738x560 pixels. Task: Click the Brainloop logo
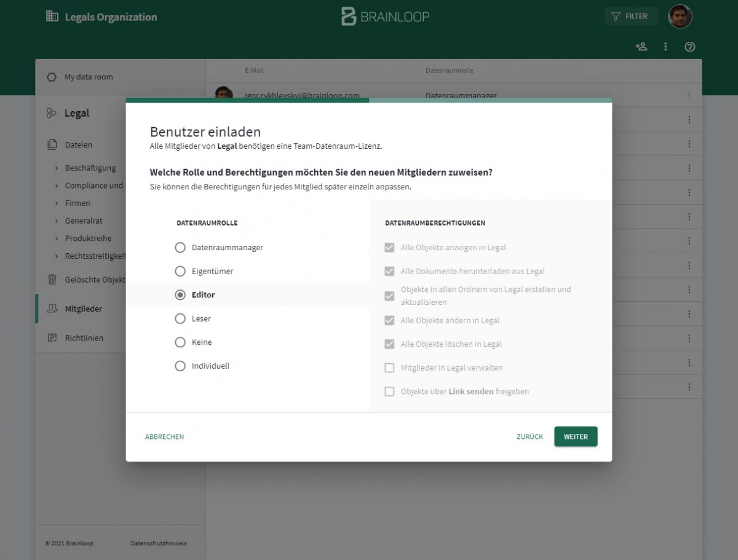[x=386, y=17]
